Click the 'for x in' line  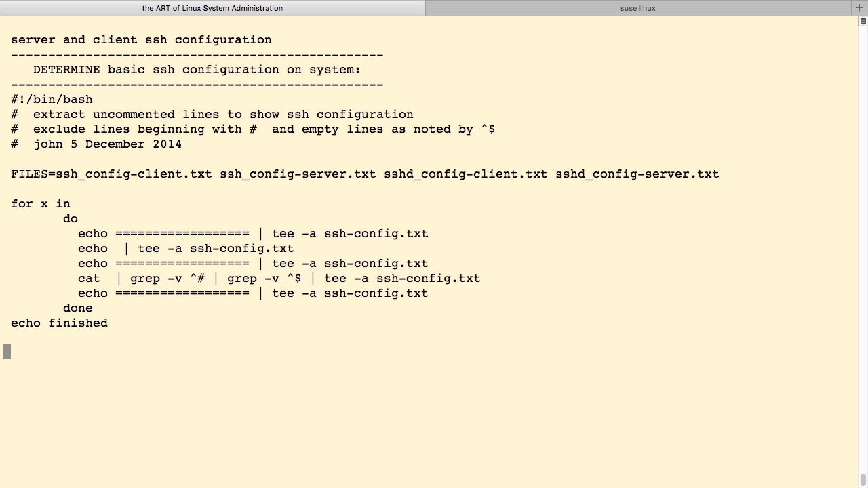pyautogui.click(x=41, y=204)
